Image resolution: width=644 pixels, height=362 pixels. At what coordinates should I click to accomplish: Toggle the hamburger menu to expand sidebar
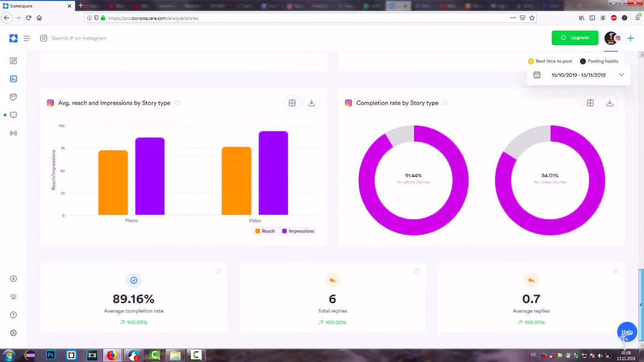[27, 38]
